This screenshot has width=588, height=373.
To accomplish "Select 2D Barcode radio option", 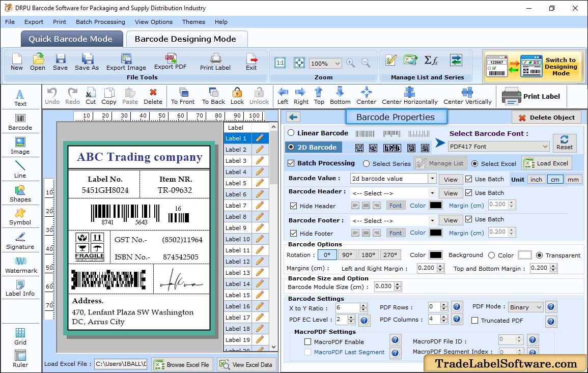I will tap(291, 147).
